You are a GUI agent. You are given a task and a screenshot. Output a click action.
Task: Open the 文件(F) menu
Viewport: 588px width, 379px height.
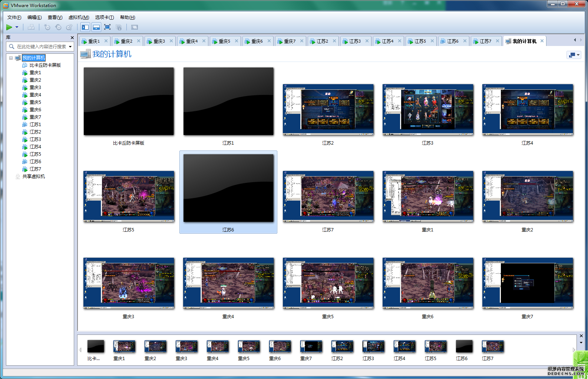click(x=14, y=17)
